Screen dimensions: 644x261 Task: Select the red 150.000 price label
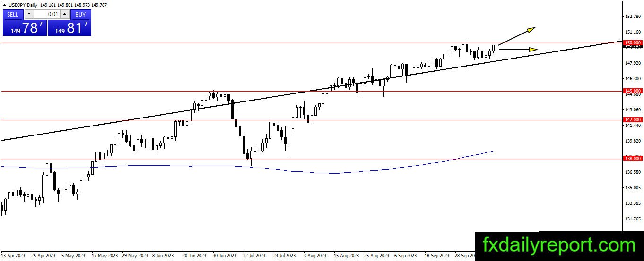tap(633, 43)
